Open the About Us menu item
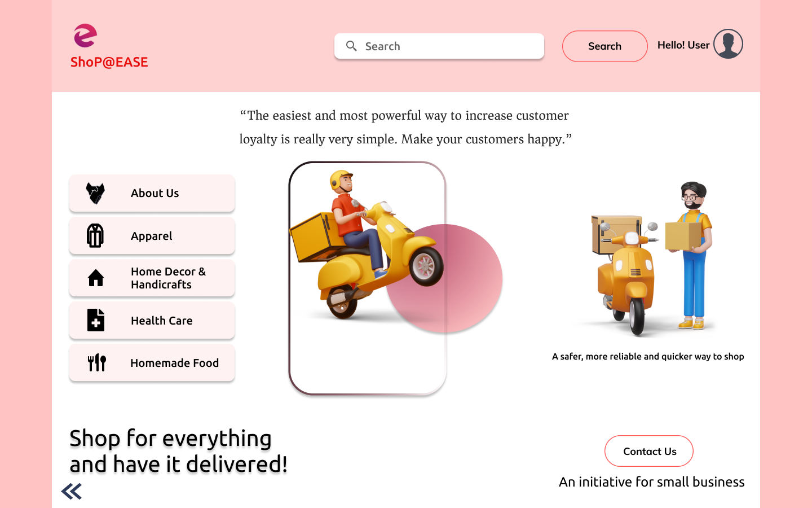812x508 pixels. [x=152, y=193]
